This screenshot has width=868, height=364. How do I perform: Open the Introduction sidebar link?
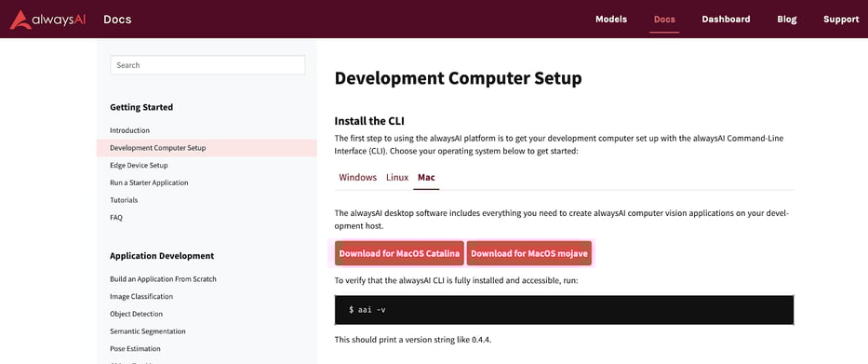tap(129, 130)
